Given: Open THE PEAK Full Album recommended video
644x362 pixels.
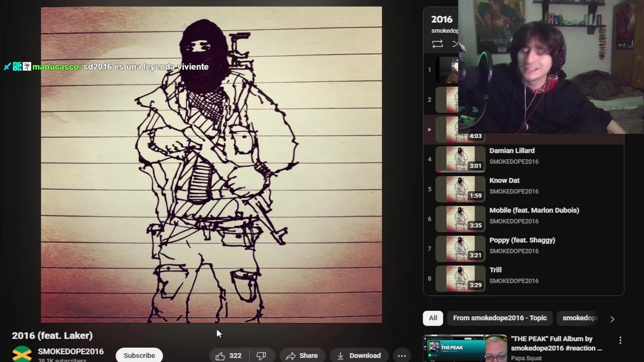Looking at the screenshot, I should (556, 343).
